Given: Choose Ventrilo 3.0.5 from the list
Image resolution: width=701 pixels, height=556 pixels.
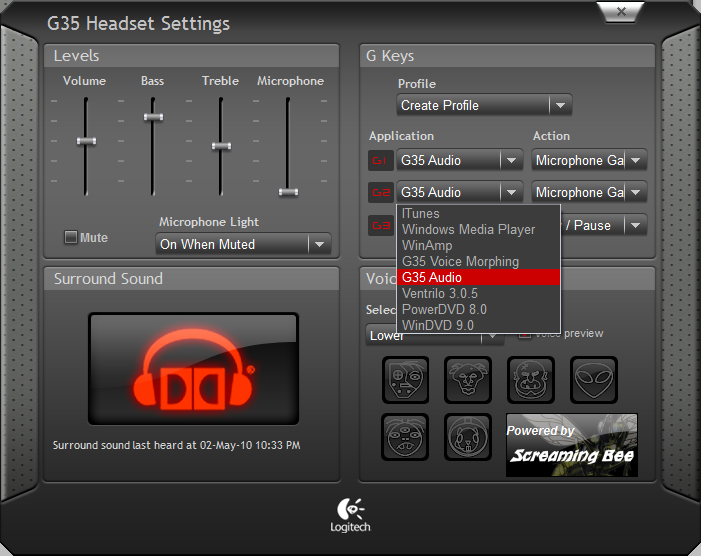Looking at the screenshot, I should (x=478, y=294).
